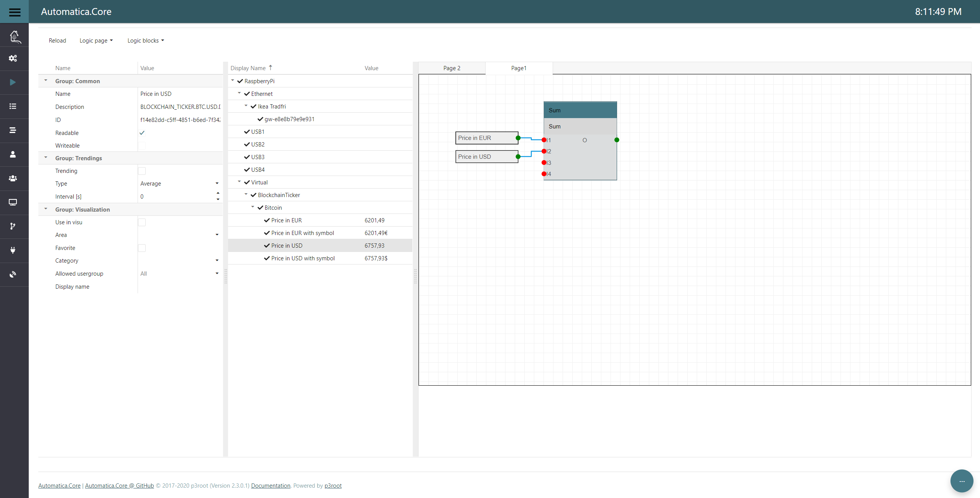Image resolution: width=980 pixels, height=498 pixels.
Task: Select Price in EUR with symbol row
Action: point(302,233)
